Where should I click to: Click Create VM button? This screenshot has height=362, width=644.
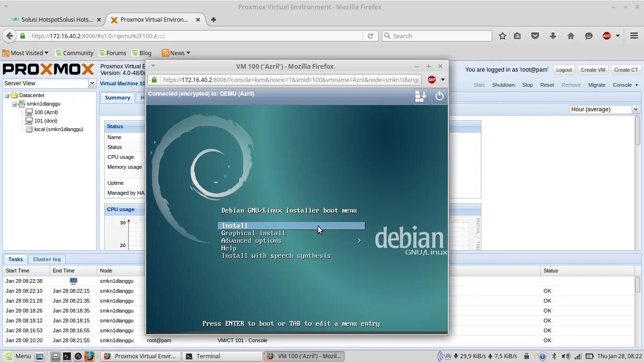click(593, 70)
